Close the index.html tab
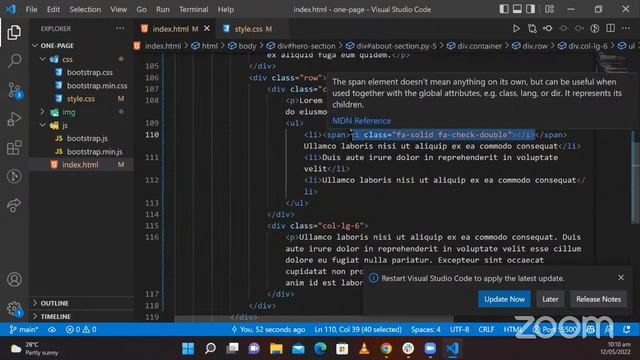640x360 pixels. (x=207, y=29)
